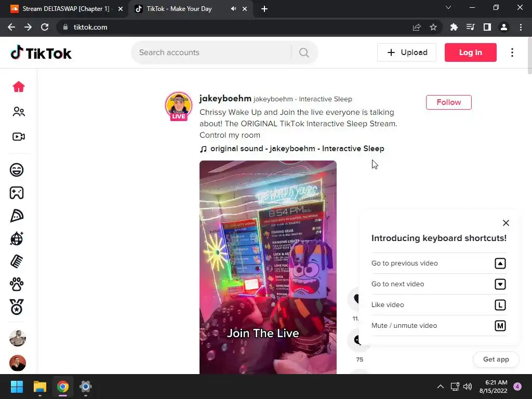Image resolution: width=532 pixels, height=399 pixels.
Task: Open File Explorer from taskbar
Action: pyautogui.click(x=39, y=387)
